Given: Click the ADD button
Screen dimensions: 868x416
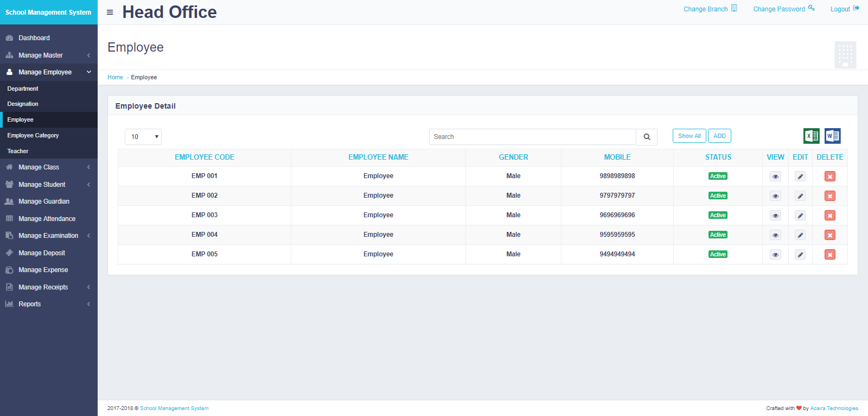Looking at the screenshot, I should 719,136.
